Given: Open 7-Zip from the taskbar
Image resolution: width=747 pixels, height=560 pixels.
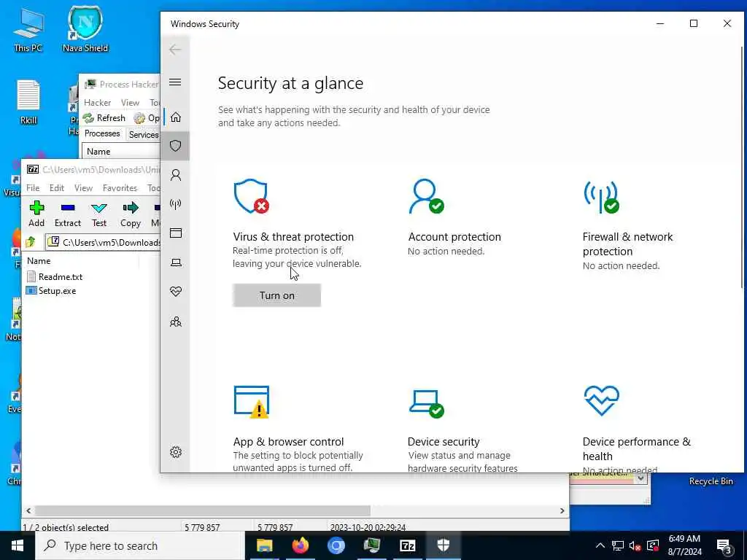Looking at the screenshot, I should click(407, 545).
